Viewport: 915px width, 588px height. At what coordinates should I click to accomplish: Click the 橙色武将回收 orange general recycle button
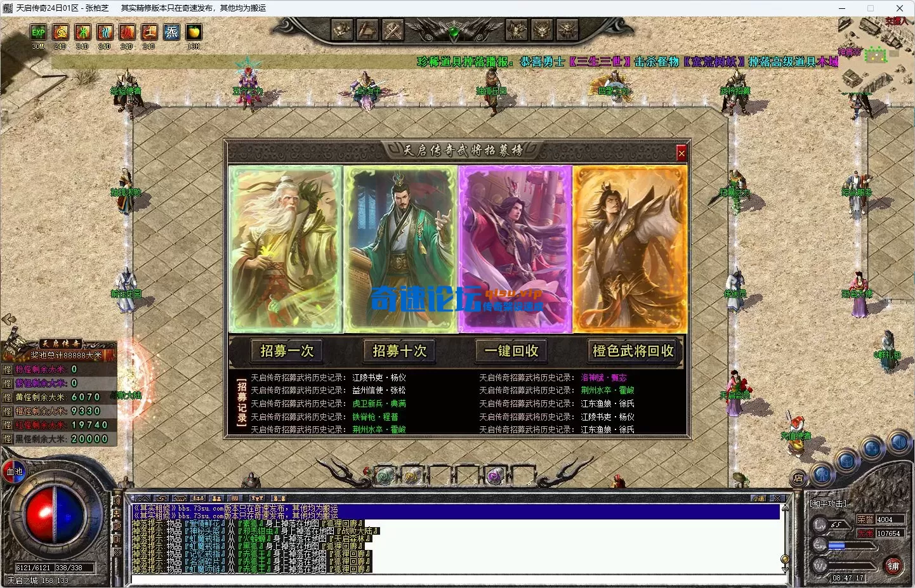point(633,351)
